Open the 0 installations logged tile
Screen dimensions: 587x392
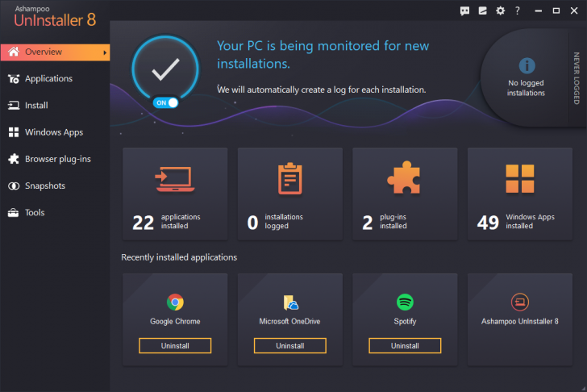(289, 194)
